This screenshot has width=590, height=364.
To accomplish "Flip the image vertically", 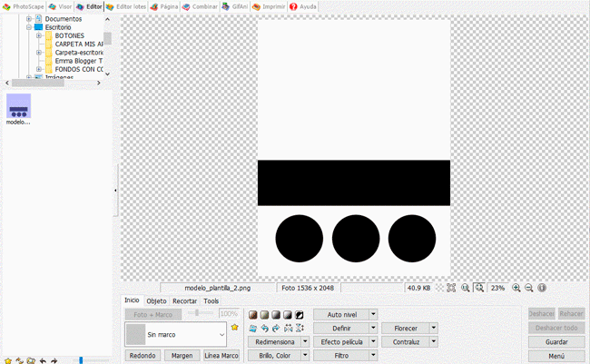I will (x=300, y=329).
